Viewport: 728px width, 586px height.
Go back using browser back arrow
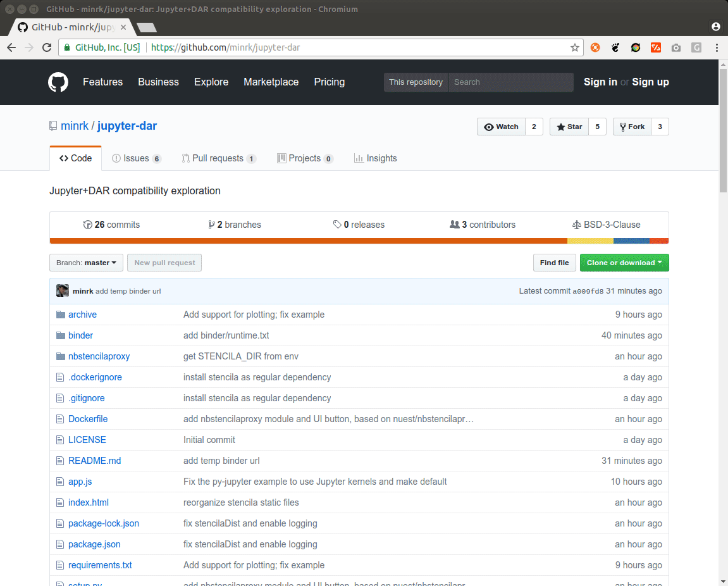point(11,47)
